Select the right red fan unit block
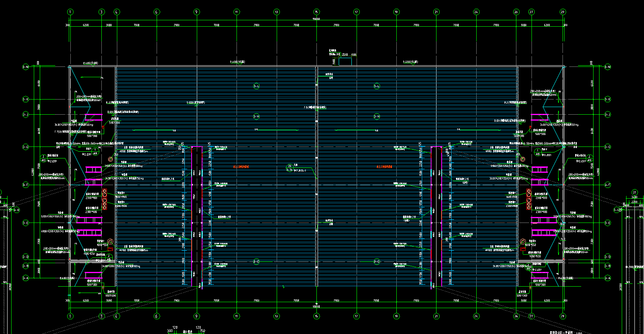 (529, 199)
